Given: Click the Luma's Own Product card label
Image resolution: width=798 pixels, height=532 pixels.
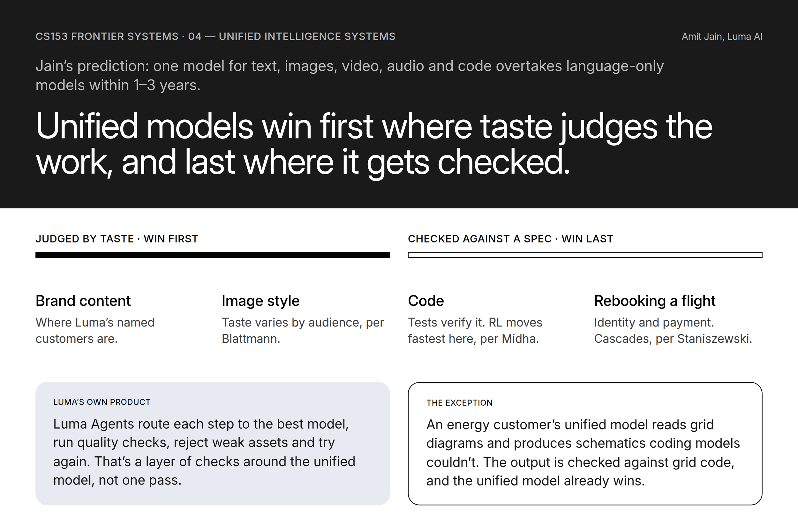Looking at the screenshot, I should pos(102,402).
